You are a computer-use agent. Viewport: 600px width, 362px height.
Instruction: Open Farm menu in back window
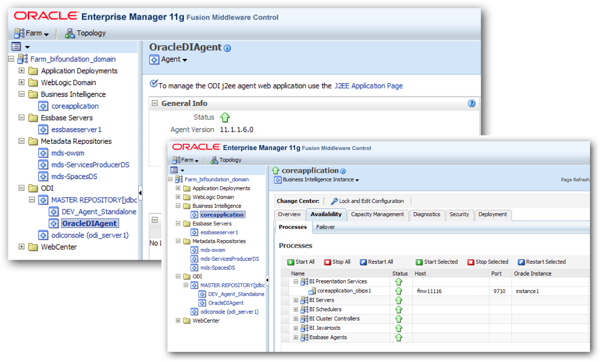click(x=31, y=33)
